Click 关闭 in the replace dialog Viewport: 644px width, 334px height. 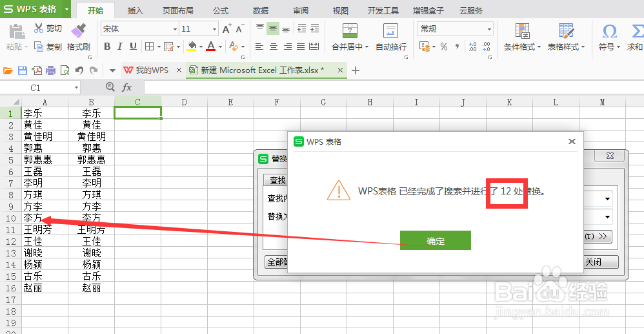click(x=599, y=262)
